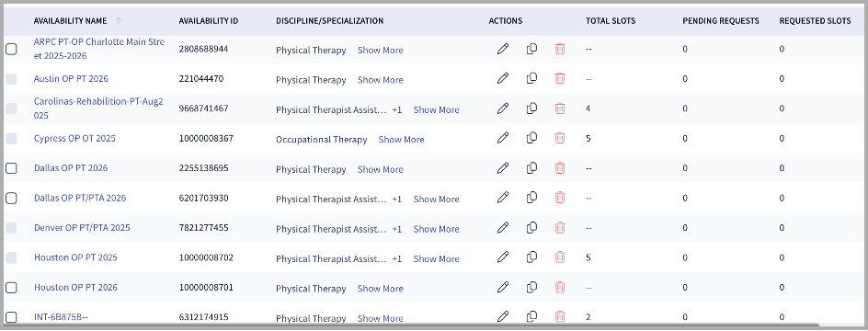Duplicate the Cypress OP OT 2025 availability
This screenshot has width=868, height=331.
(x=532, y=137)
